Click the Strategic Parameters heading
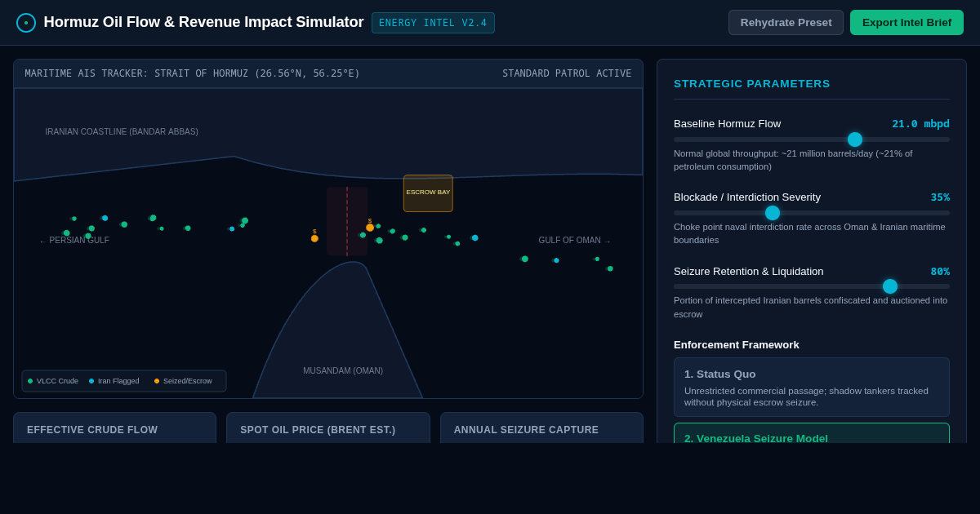 coord(751,83)
